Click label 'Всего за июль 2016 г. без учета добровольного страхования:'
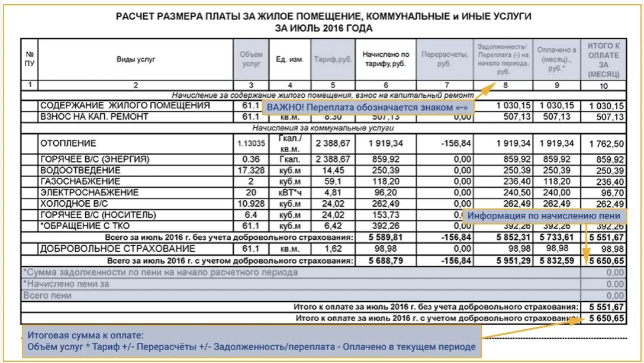 [x=228, y=237]
